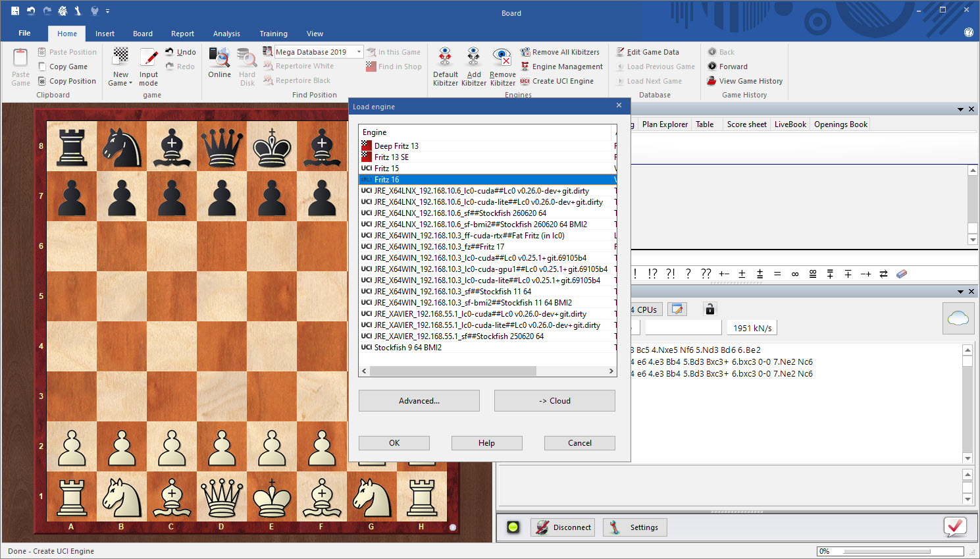Switch to the View ribbon tab

[x=315, y=34]
